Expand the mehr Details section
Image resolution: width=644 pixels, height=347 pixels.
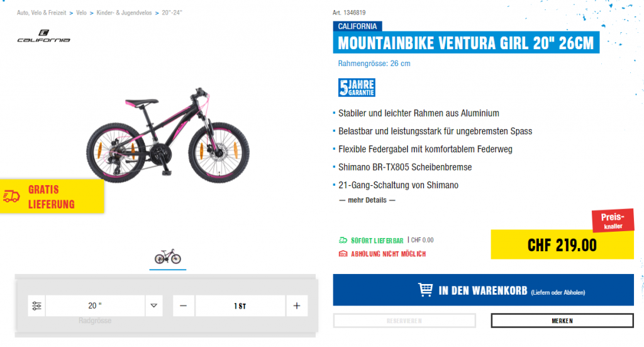(367, 200)
